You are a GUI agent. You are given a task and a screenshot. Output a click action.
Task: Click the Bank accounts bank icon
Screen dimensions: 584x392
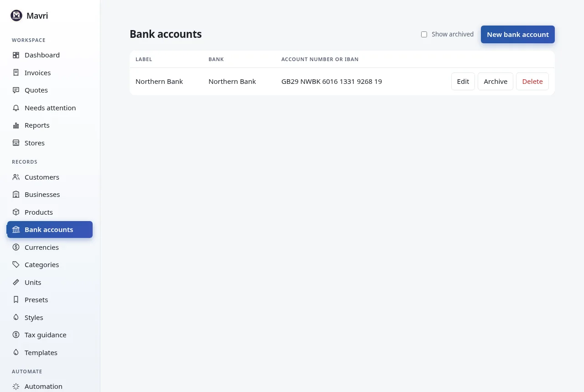tap(16, 230)
